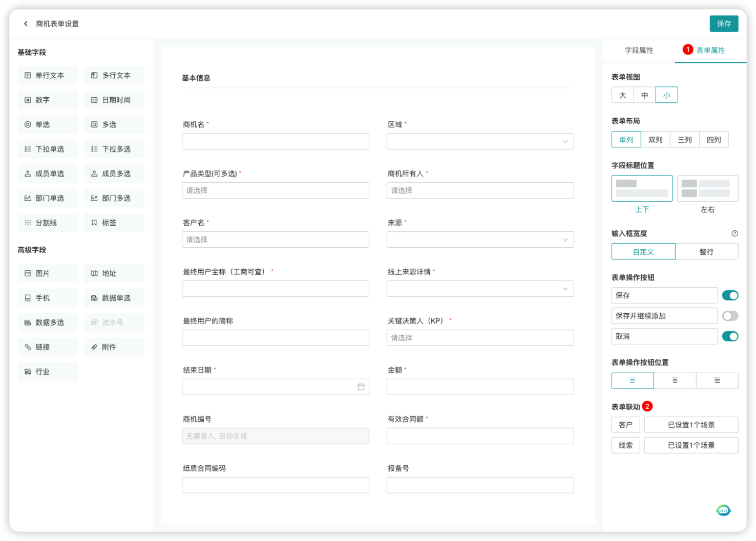Click the 保存 button at top right
Viewport: 756px width, 541px height.
click(724, 24)
